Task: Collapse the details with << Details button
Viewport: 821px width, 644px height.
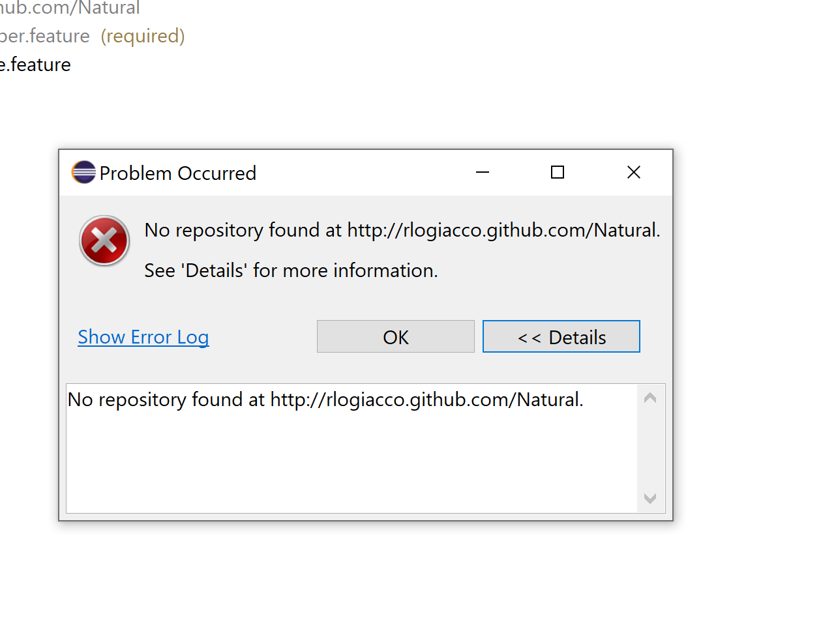Action: click(x=561, y=337)
